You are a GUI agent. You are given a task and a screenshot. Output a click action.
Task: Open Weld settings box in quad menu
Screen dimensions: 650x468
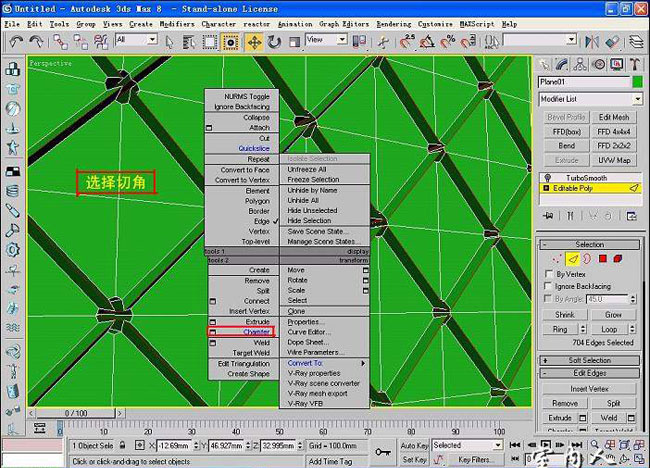click(x=213, y=343)
